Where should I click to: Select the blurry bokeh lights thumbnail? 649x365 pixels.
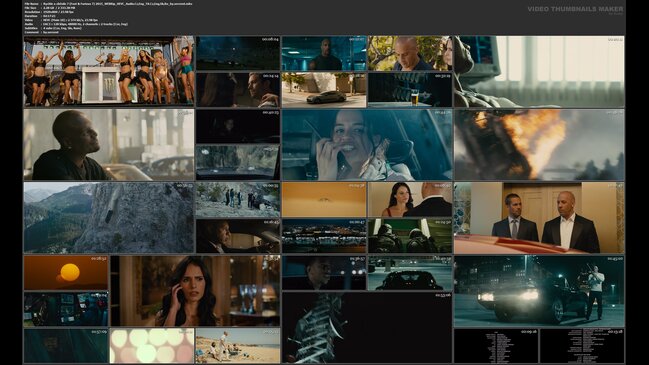(152, 346)
